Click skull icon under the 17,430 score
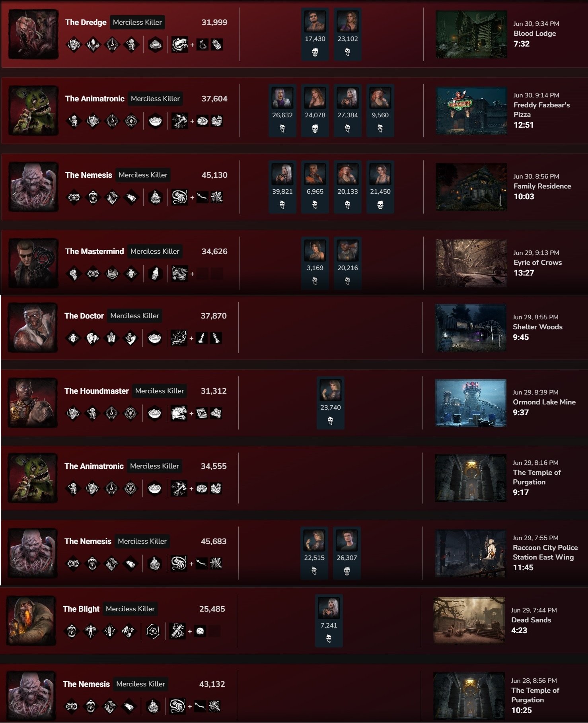 pyautogui.click(x=315, y=52)
